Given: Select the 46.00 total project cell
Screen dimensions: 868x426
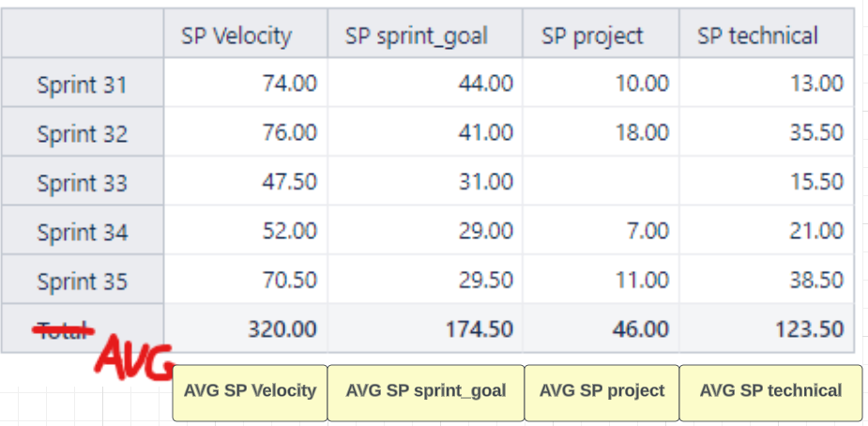Looking at the screenshot, I should tap(602, 328).
